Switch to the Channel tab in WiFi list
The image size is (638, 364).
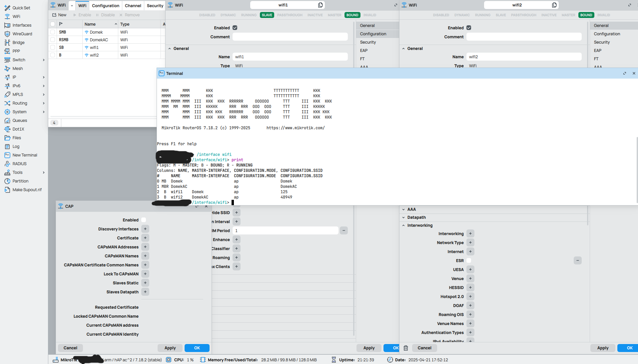coord(133,6)
